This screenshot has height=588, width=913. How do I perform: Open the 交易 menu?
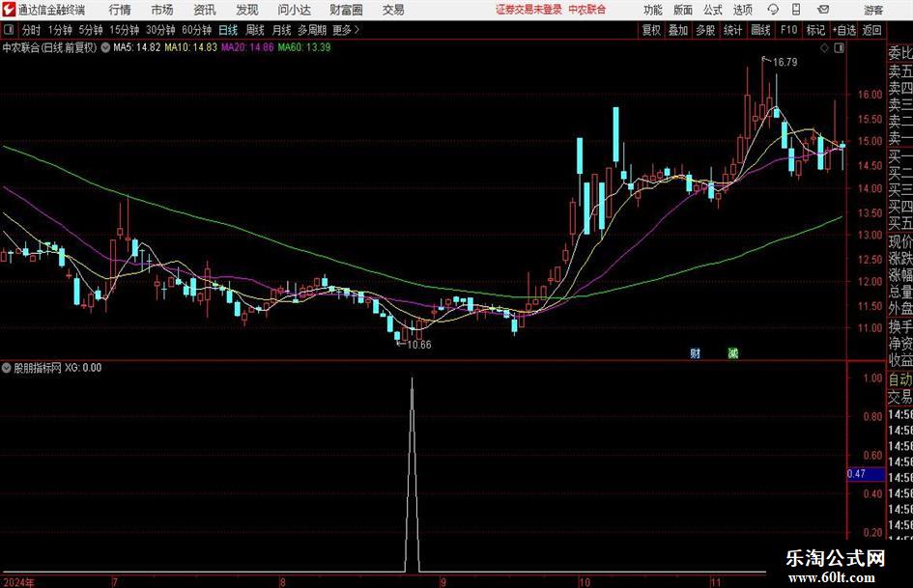point(393,10)
